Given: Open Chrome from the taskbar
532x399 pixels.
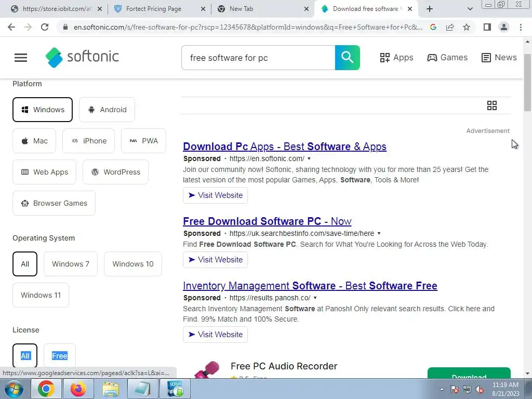Looking at the screenshot, I should (46, 389).
